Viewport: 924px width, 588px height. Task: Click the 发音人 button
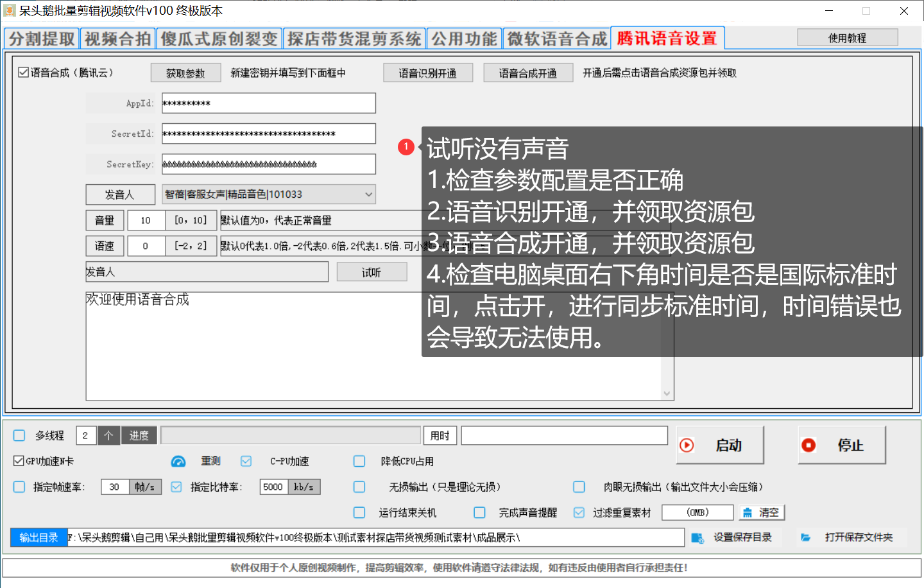pyautogui.click(x=120, y=195)
